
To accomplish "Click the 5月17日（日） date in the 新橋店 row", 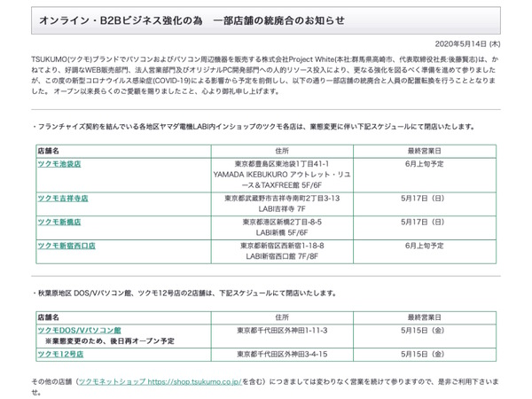I will click(x=422, y=223).
